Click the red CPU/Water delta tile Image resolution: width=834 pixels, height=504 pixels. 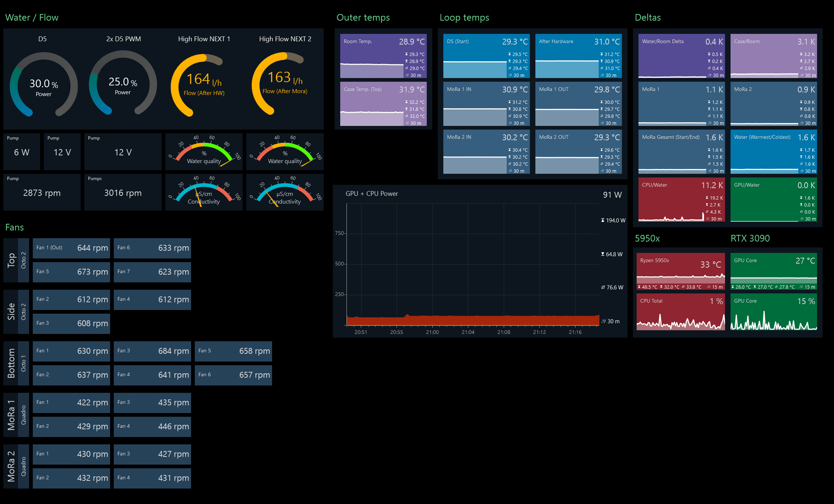tap(682, 200)
